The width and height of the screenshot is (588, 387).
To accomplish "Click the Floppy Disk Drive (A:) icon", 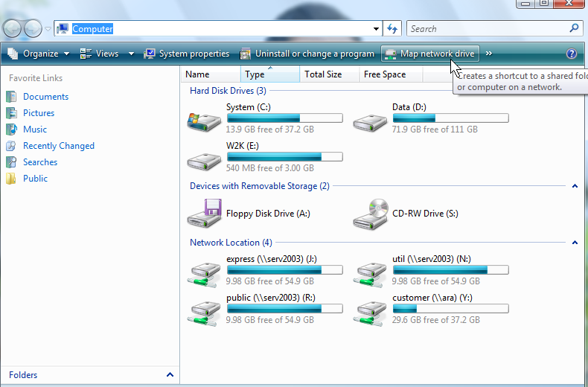I will pos(204,214).
